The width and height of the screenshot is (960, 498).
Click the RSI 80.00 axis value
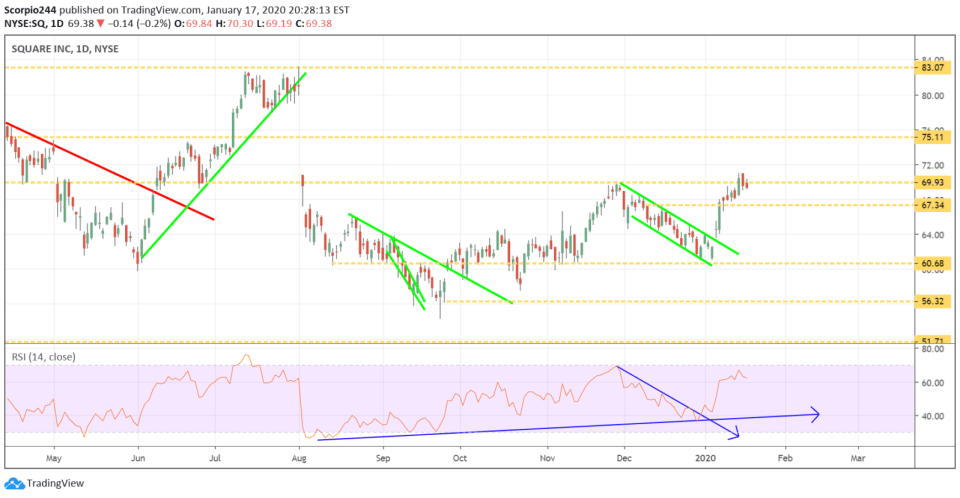932,349
